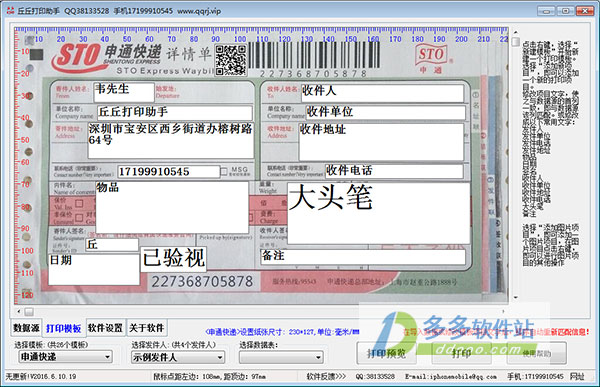Select the 收件人 recipient name field
The width and height of the screenshot is (600, 387).
pyautogui.click(x=382, y=93)
